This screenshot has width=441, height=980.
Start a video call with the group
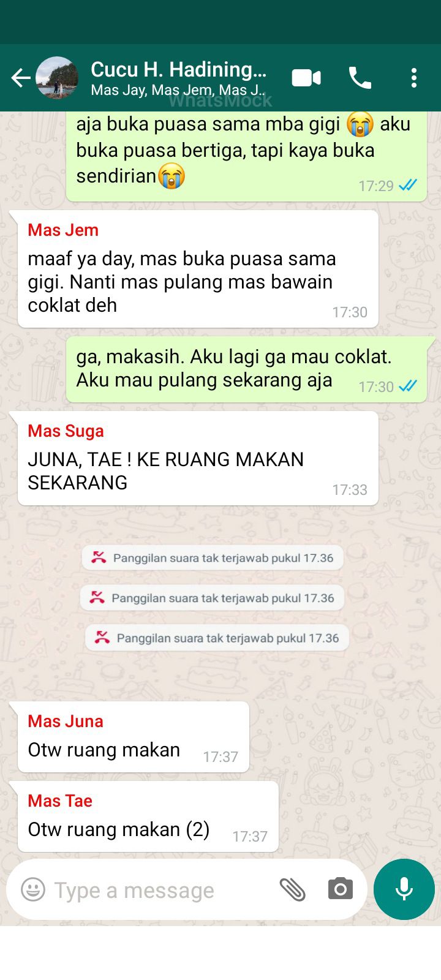tap(306, 78)
